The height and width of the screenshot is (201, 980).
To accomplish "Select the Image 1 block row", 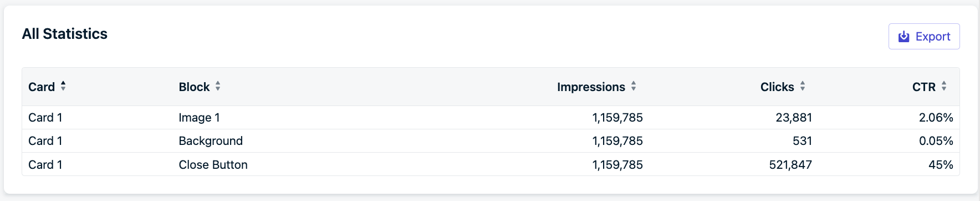I will (491, 118).
